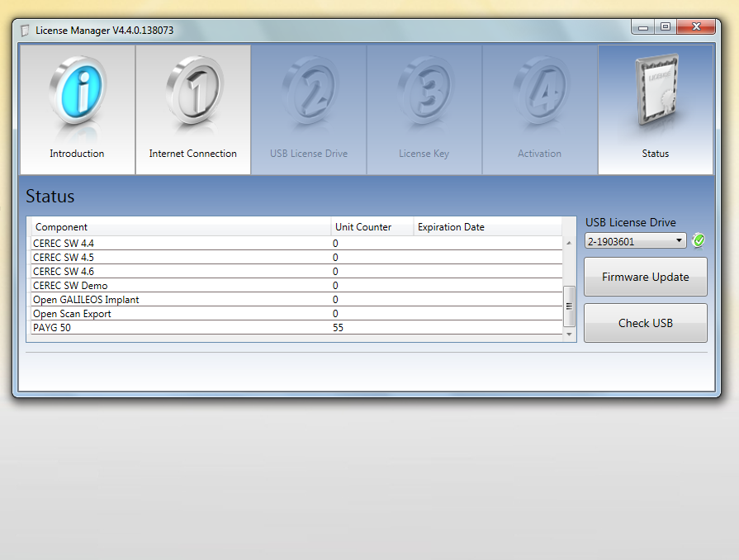Viewport: 739px width, 560px height.
Task: Click the License Manager title bar icon
Action: coord(26,31)
